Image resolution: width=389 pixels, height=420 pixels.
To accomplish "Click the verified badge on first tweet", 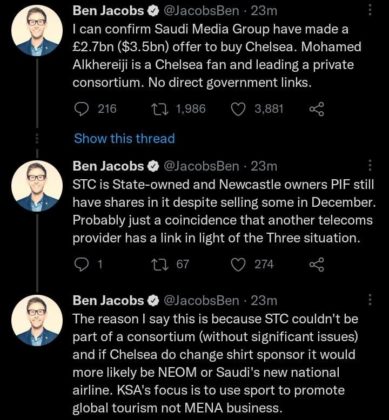I will 153,11.
